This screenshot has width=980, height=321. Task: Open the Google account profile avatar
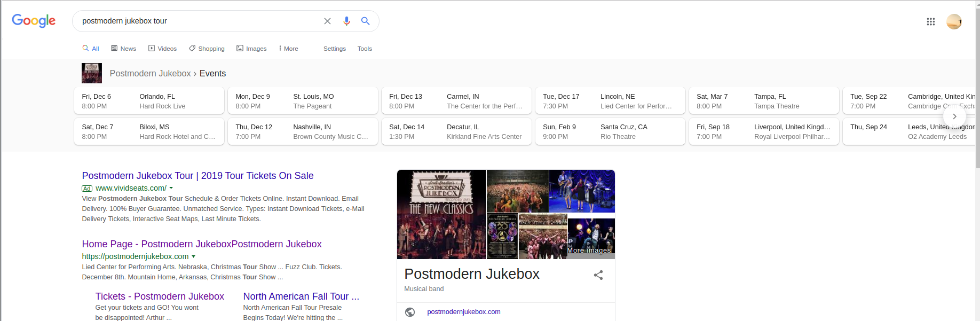(x=953, y=22)
